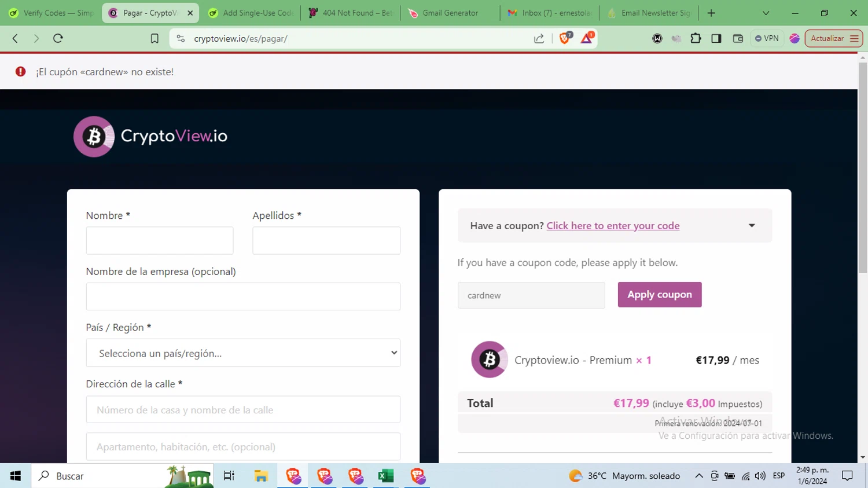
Task: Click the CryptoView.io logo
Action: pyautogui.click(x=150, y=137)
